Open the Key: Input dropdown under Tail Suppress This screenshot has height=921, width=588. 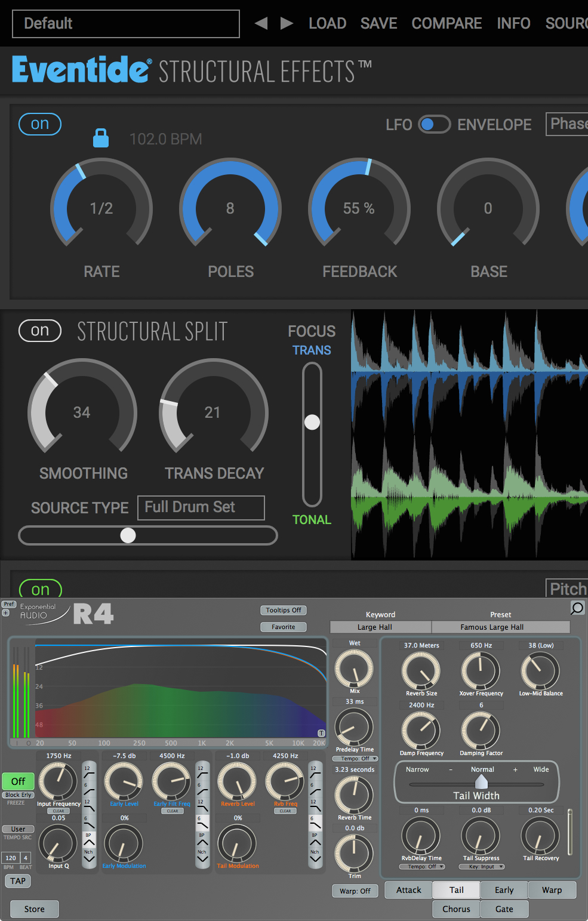[x=481, y=866]
